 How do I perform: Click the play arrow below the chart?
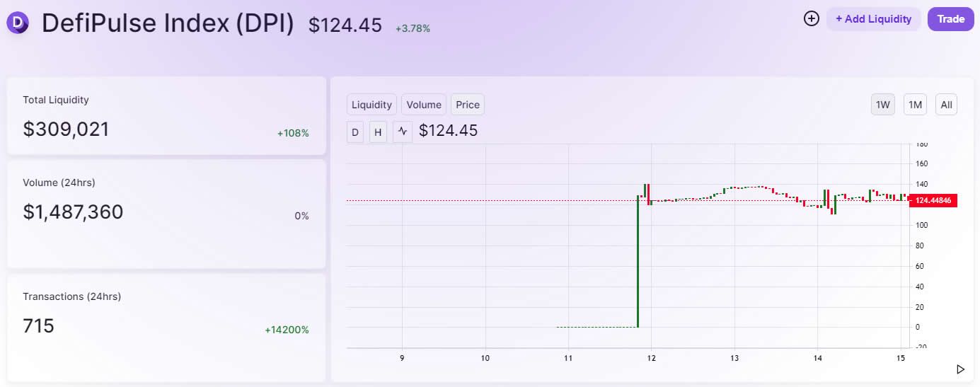(960, 369)
